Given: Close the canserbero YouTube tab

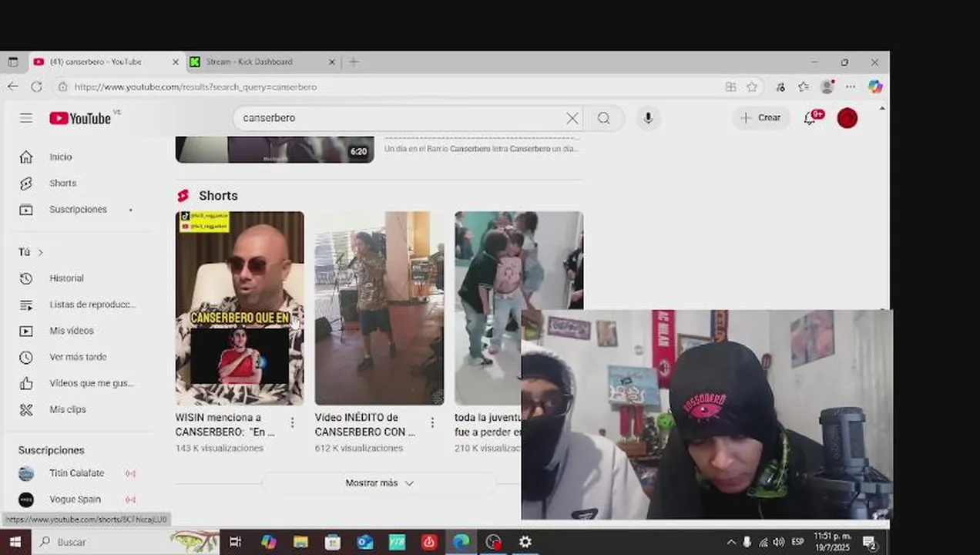Looking at the screenshot, I should click(175, 62).
